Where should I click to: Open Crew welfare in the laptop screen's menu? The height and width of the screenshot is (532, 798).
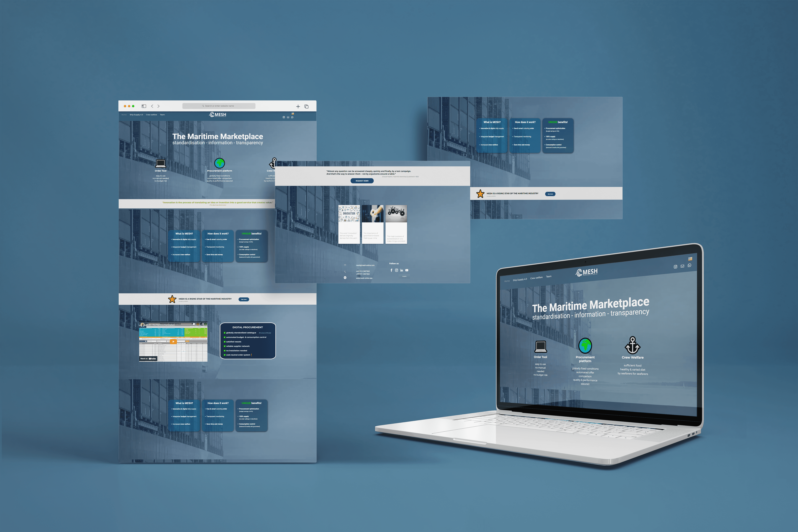[x=536, y=278]
